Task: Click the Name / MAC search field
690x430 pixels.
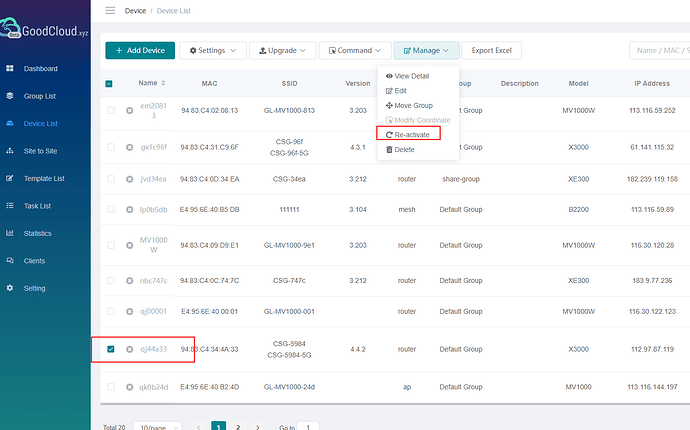Action: pyautogui.click(x=659, y=50)
